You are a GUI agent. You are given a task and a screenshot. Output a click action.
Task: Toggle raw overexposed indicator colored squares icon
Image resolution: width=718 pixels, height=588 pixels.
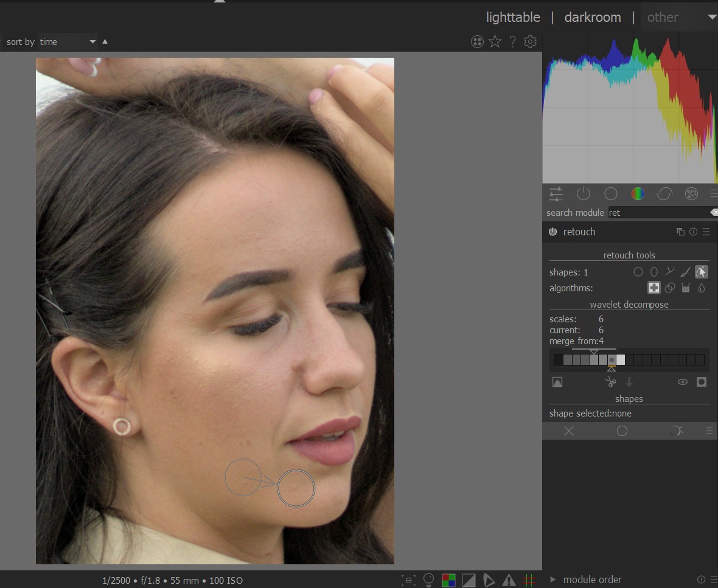click(x=448, y=580)
